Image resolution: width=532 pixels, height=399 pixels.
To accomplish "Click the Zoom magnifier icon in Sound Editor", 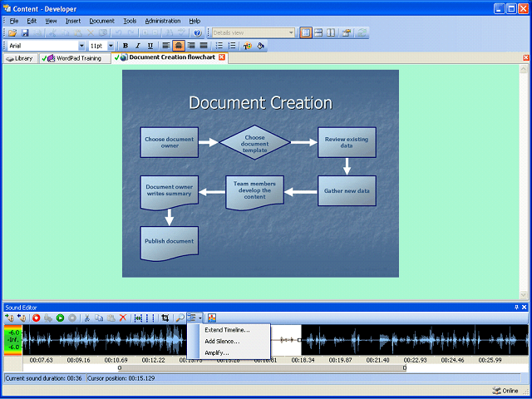I will tap(180, 318).
